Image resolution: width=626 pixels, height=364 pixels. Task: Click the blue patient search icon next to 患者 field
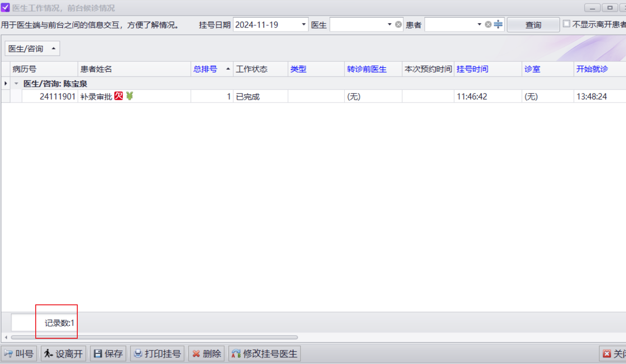click(498, 24)
